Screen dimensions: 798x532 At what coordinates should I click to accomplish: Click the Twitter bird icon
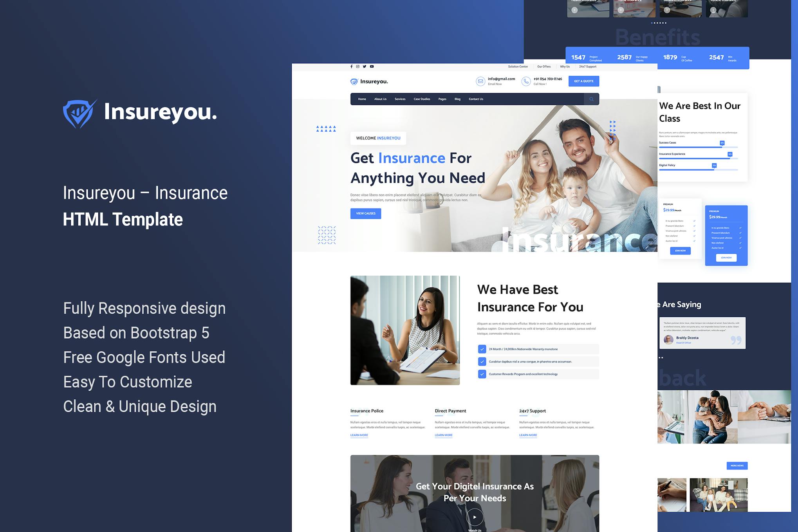tap(365, 67)
